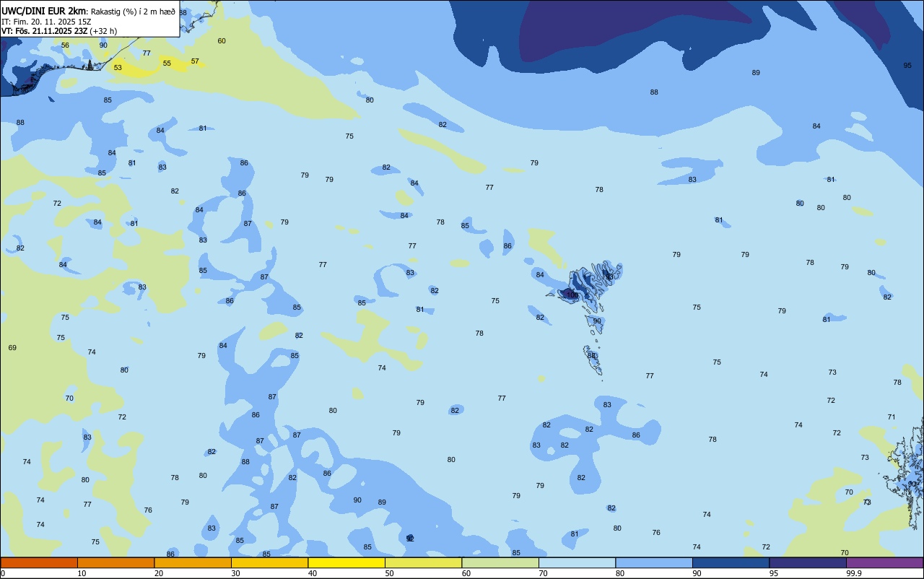Click the '100' value on the Faroe Islands
This screenshot has width=924, height=579.
tap(572, 295)
